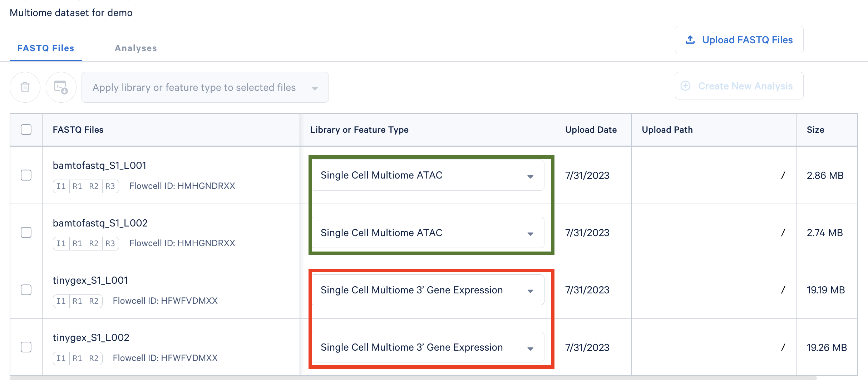Viewport: 868px width, 390px height.
Task: Click the Upload FASTQ Files button
Action: (x=739, y=40)
